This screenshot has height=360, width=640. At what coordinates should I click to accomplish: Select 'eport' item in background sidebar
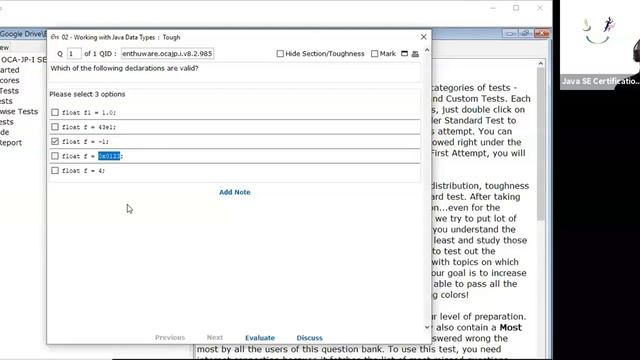[x=11, y=143]
